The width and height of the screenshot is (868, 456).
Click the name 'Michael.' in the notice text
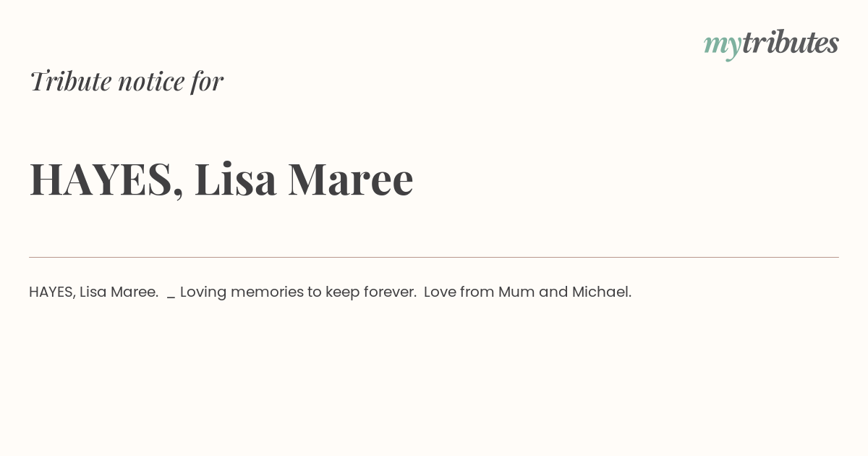[602, 292]
